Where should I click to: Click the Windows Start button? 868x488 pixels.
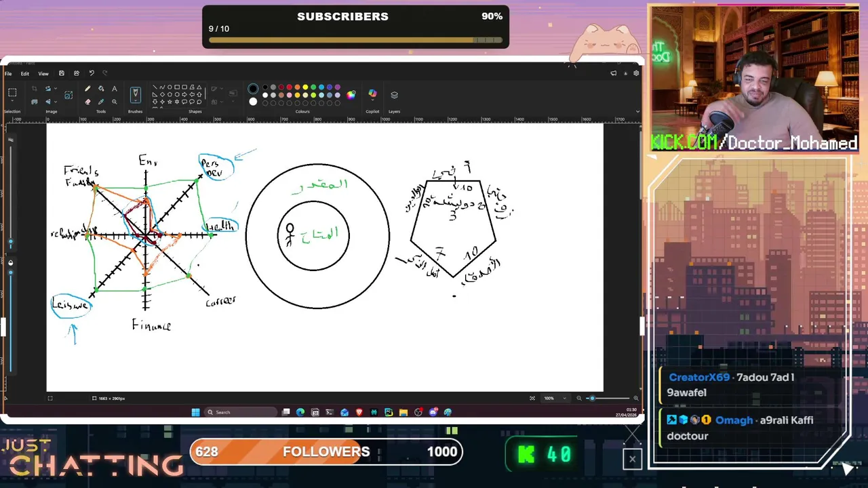(x=195, y=412)
